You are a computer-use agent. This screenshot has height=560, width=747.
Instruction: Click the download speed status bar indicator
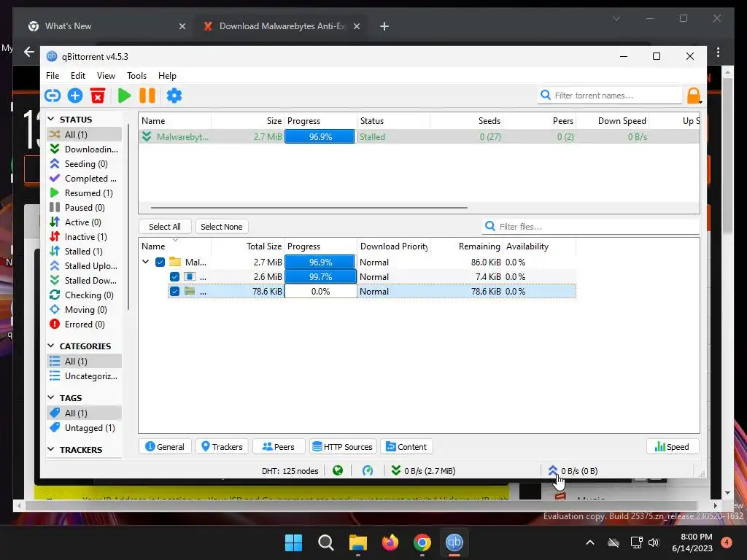pos(423,471)
